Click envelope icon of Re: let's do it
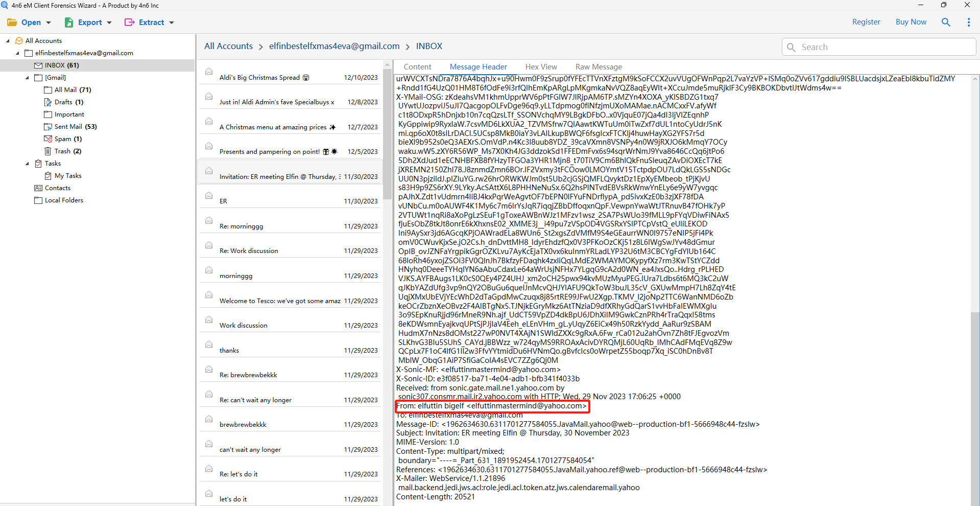 pos(209,468)
